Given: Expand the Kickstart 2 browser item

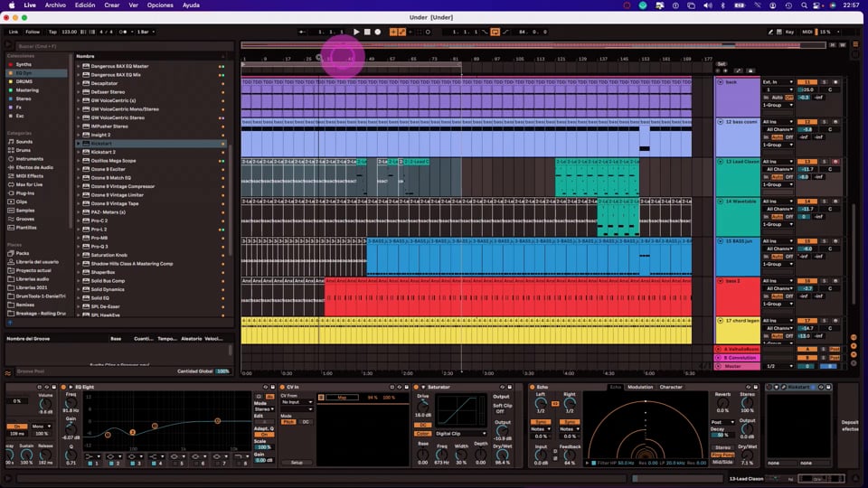Looking at the screenshot, I should click(x=78, y=152).
